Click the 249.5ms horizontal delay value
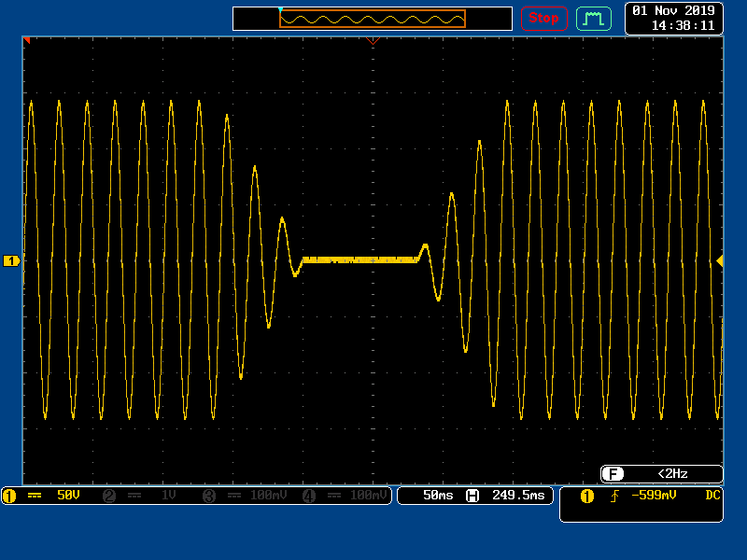Image resolution: width=747 pixels, height=560 pixels. (518, 496)
